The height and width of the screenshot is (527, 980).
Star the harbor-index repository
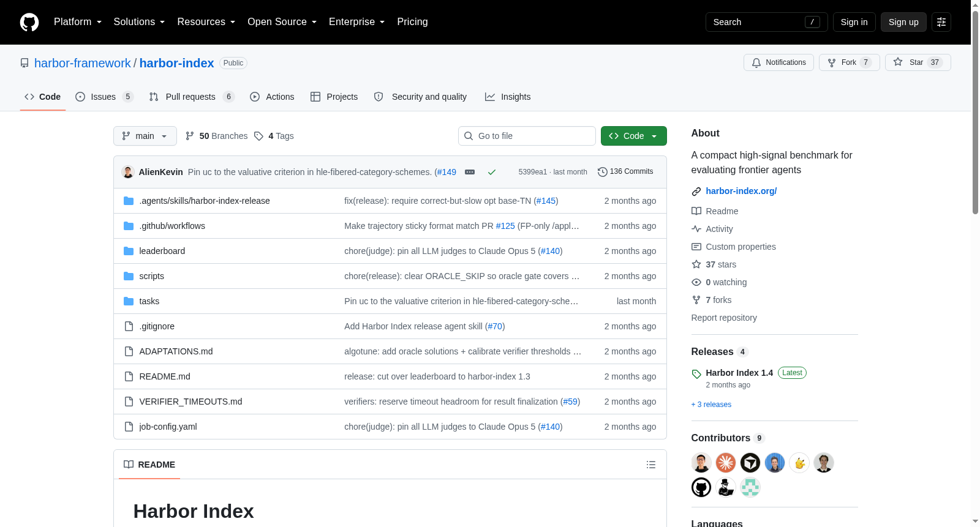(918, 62)
